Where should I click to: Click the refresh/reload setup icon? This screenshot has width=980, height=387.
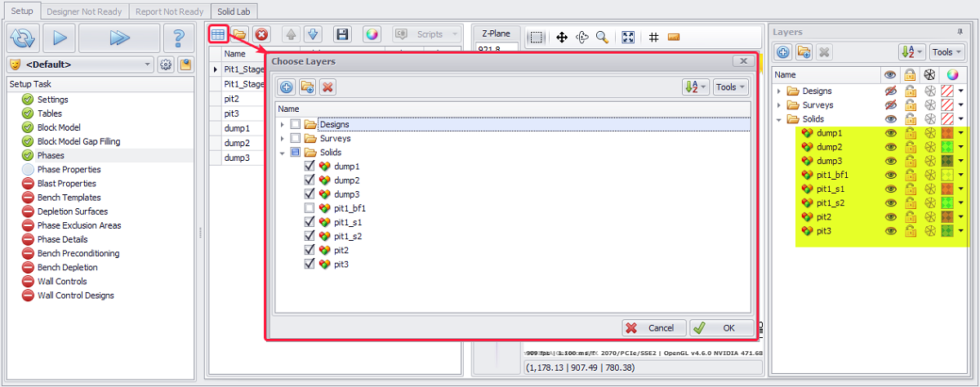(23, 38)
